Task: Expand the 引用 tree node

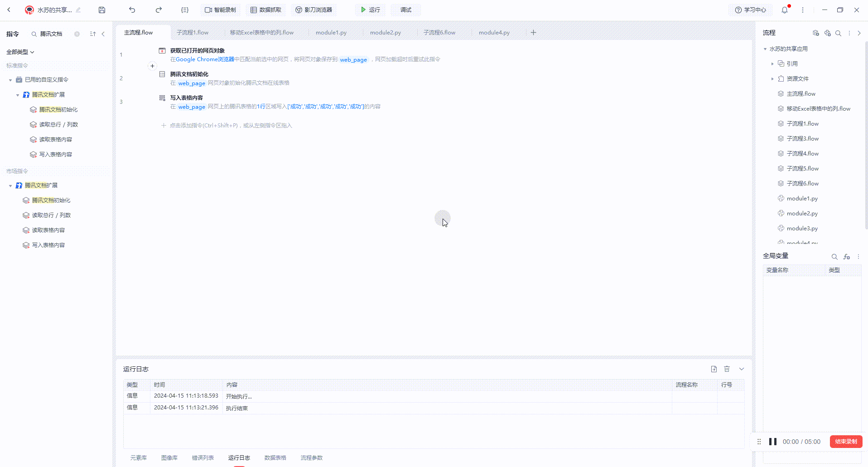Action: [x=772, y=64]
